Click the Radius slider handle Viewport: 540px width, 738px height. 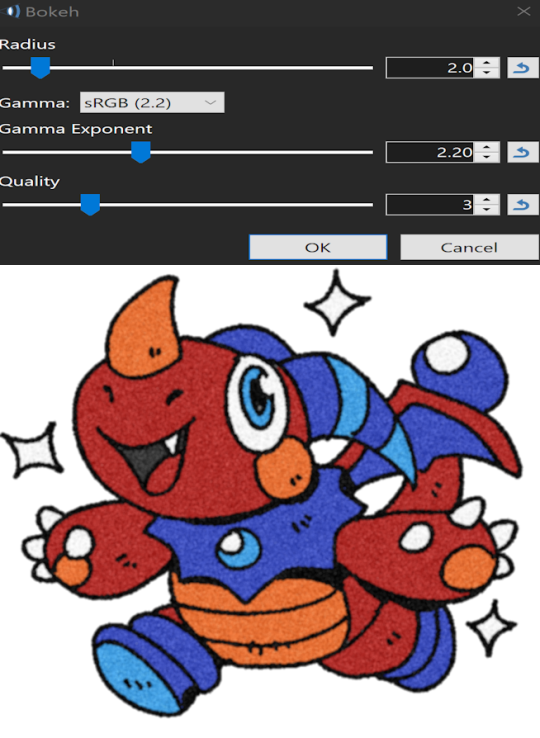40,68
